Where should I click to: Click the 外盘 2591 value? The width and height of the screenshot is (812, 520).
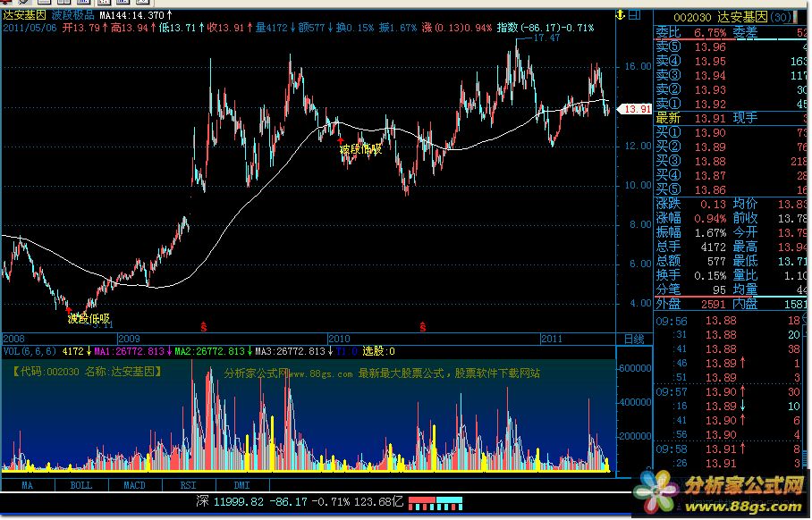713,305
